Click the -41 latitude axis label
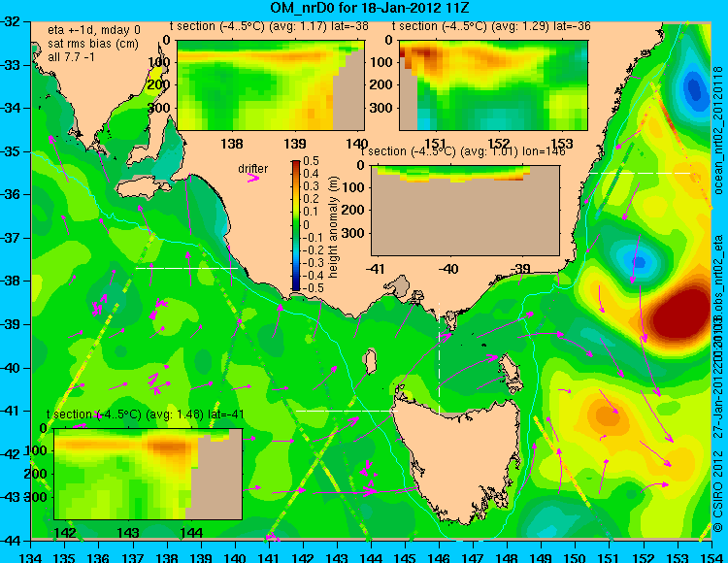Viewport: 728px width, 563px height. (11, 411)
